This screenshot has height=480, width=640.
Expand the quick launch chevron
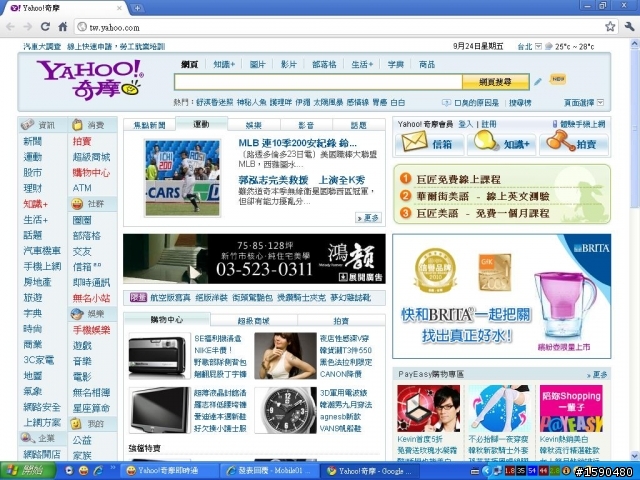click(113, 468)
